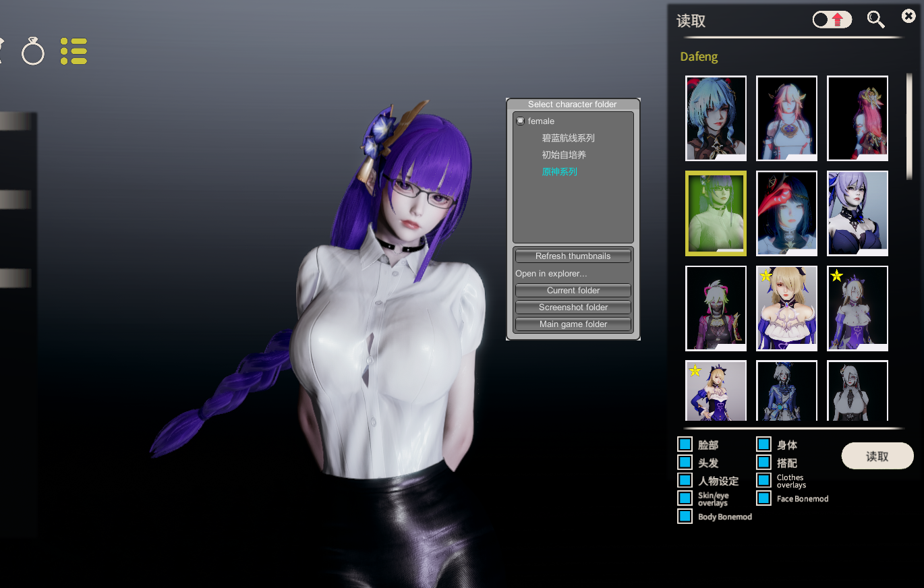The width and height of the screenshot is (924, 588).
Task: Select the 初始自培养 folder
Action: (564, 155)
